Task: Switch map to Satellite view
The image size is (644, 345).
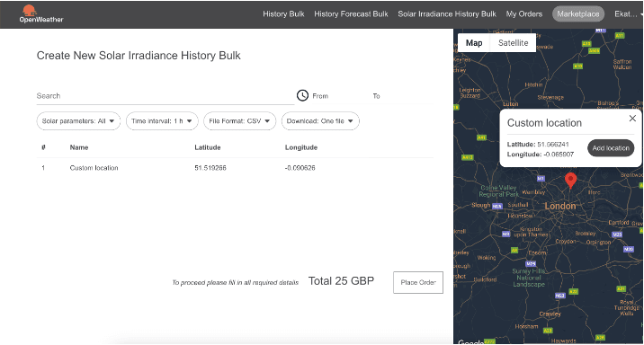Action: 513,42
